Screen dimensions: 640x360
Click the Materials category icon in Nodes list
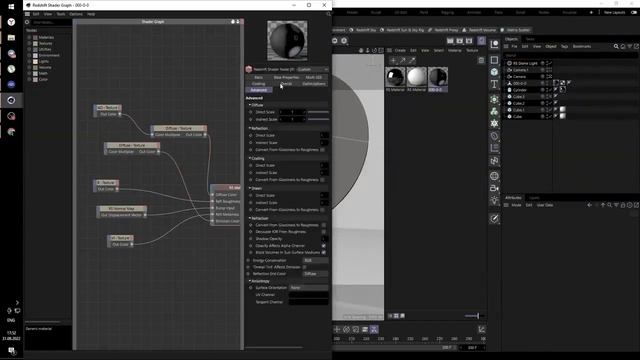tap(35, 37)
